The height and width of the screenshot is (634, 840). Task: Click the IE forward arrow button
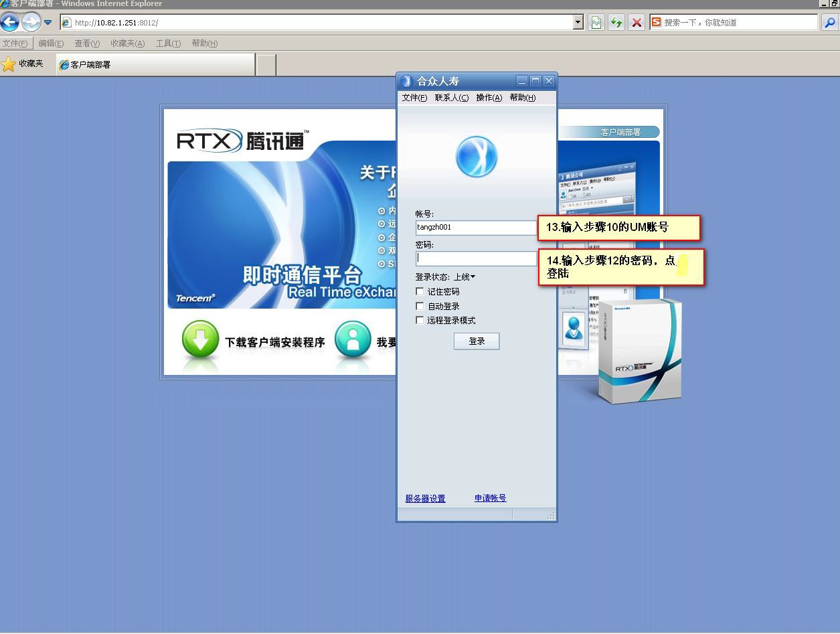click(31, 23)
